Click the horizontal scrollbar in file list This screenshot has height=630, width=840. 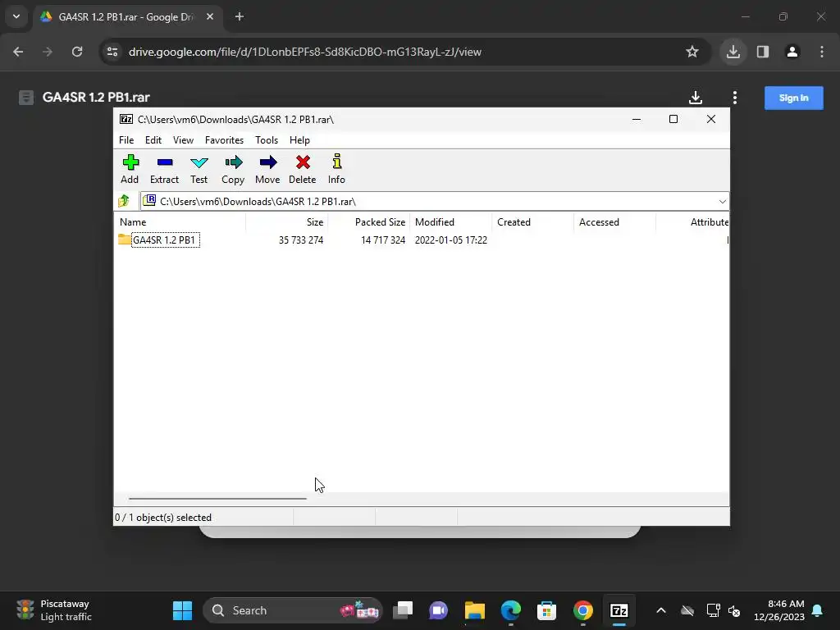(217, 498)
